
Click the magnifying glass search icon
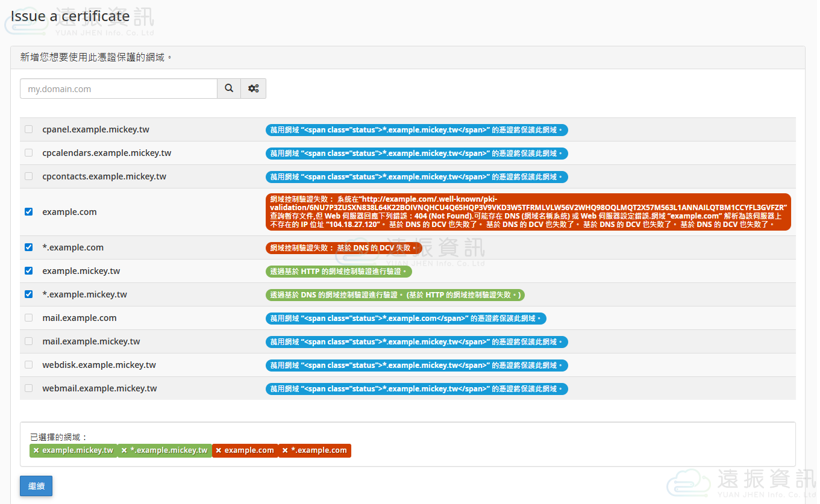pos(229,89)
